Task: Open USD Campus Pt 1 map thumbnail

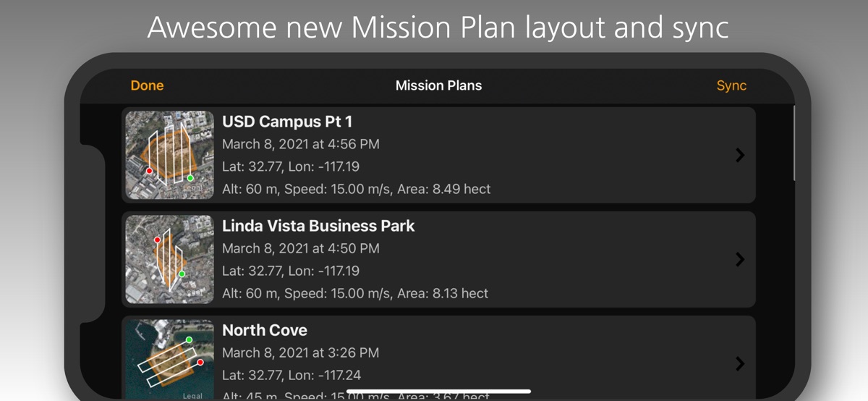Action: click(170, 155)
